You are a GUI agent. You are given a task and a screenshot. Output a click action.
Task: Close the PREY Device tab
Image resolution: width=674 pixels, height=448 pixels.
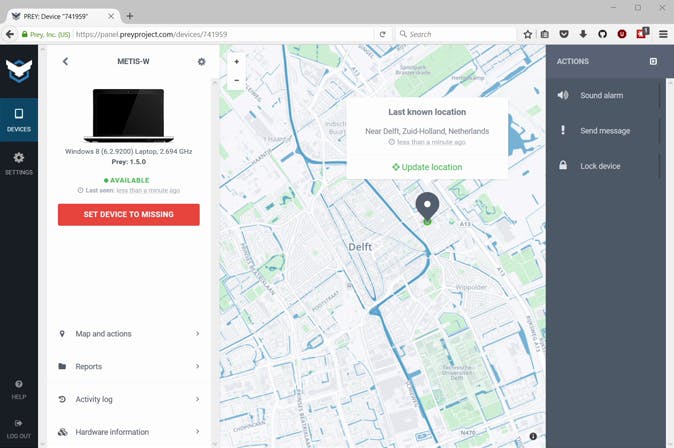click(x=111, y=16)
